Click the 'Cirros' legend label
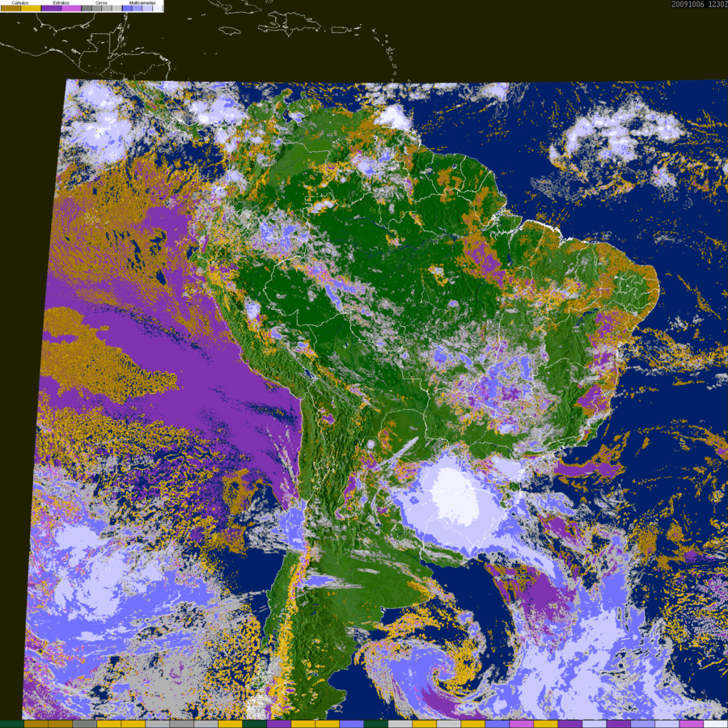 [x=101, y=2]
